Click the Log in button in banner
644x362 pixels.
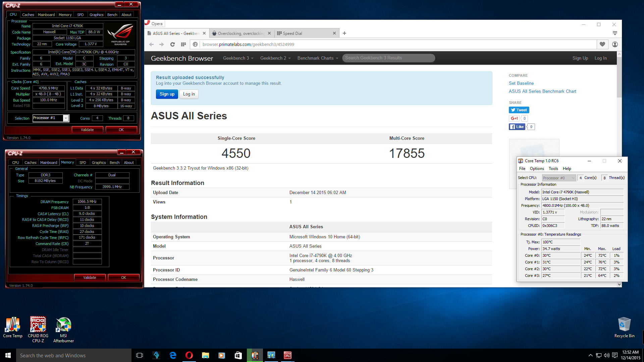point(189,94)
